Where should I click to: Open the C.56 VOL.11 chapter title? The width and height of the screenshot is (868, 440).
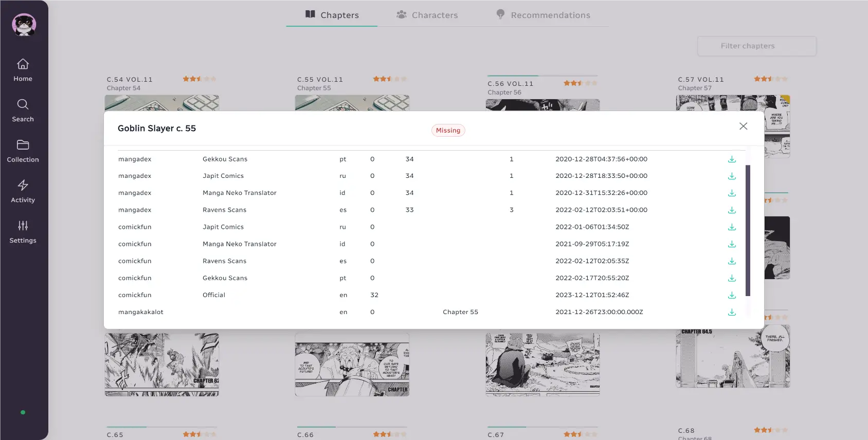tap(511, 84)
